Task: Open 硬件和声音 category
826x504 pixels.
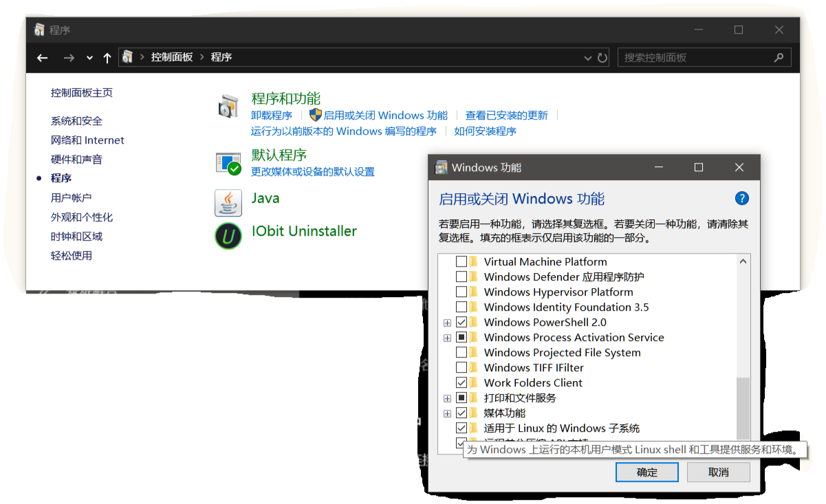Action: tap(76, 160)
